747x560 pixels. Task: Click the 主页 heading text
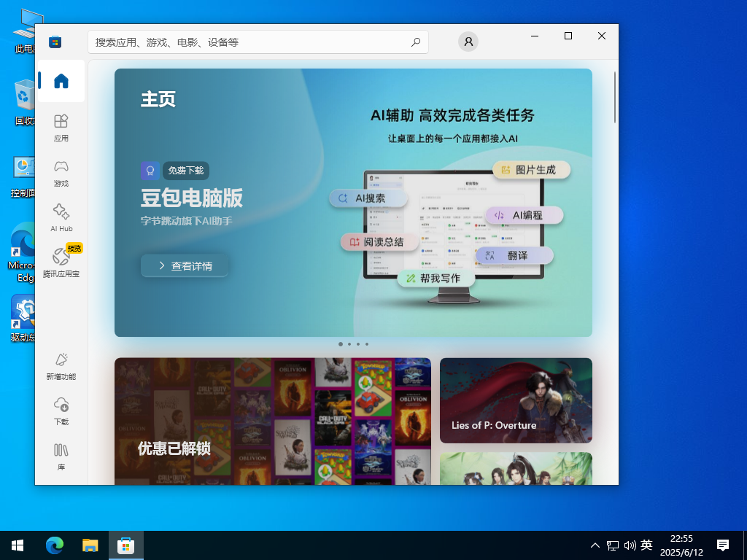tap(158, 99)
